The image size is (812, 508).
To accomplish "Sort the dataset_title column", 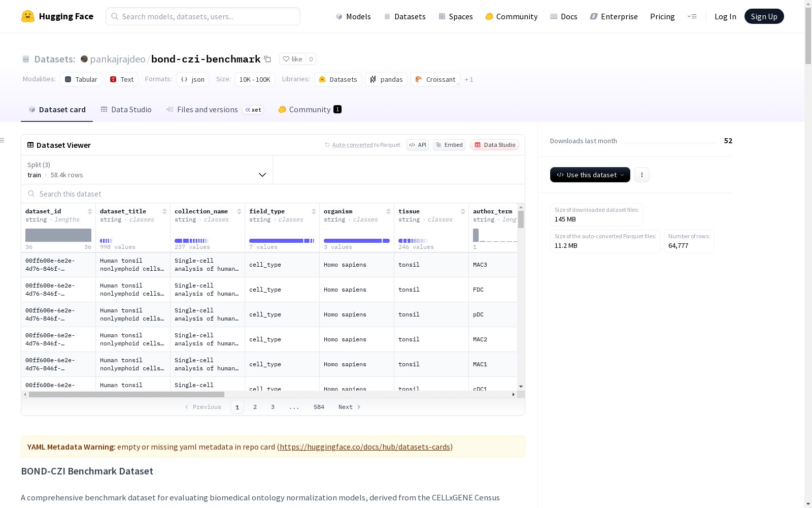I will (x=164, y=211).
